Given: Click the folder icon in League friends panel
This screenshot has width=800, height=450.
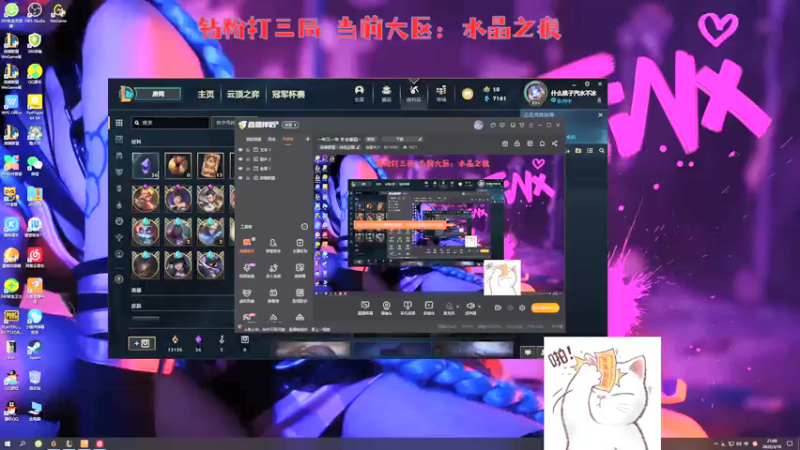Looking at the screenshot, I should tap(578, 151).
